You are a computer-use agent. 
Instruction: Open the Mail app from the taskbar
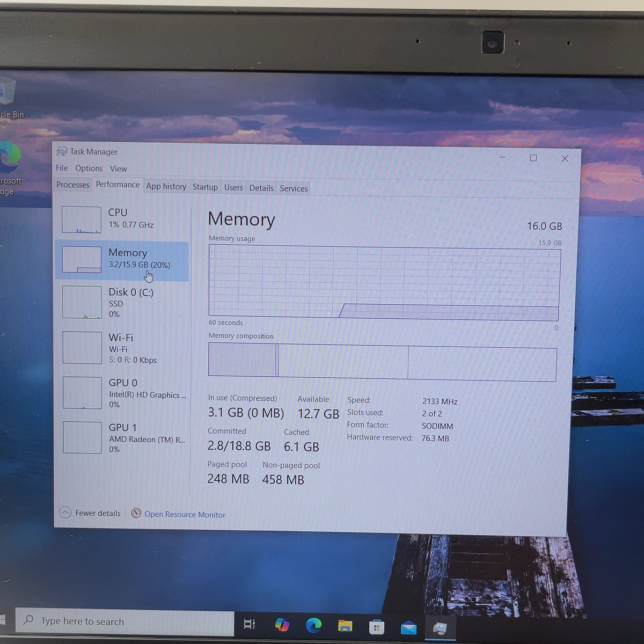coord(408,627)
